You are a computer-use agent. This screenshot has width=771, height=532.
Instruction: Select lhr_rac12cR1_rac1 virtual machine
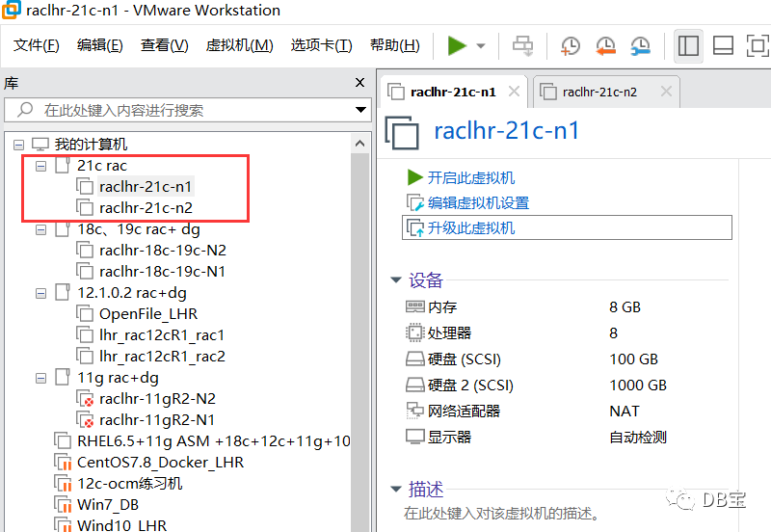click(162, 334)
